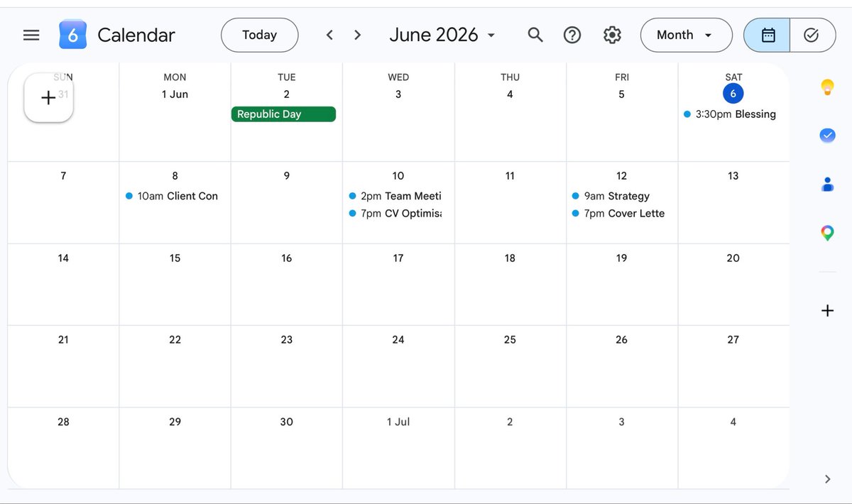Open day 15 date number
The width and height of the screenshot is (852, 504).
click(x=175, y=258)
